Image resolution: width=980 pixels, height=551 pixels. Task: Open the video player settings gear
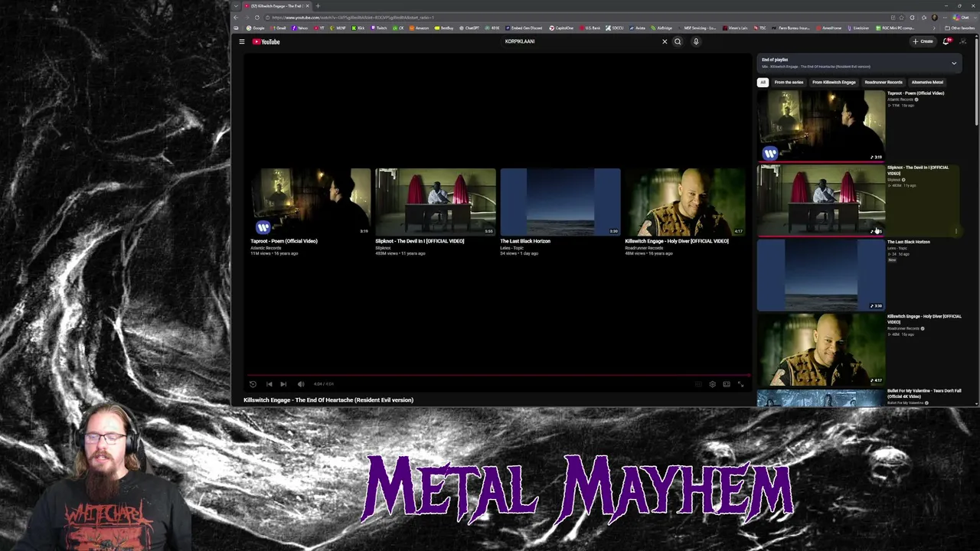pos(712,384)
